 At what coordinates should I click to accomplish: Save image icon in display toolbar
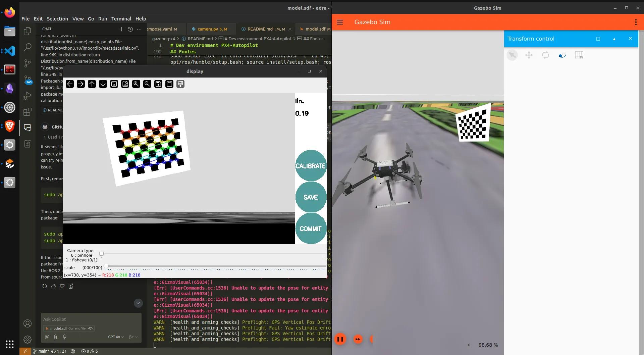(158, 84)
